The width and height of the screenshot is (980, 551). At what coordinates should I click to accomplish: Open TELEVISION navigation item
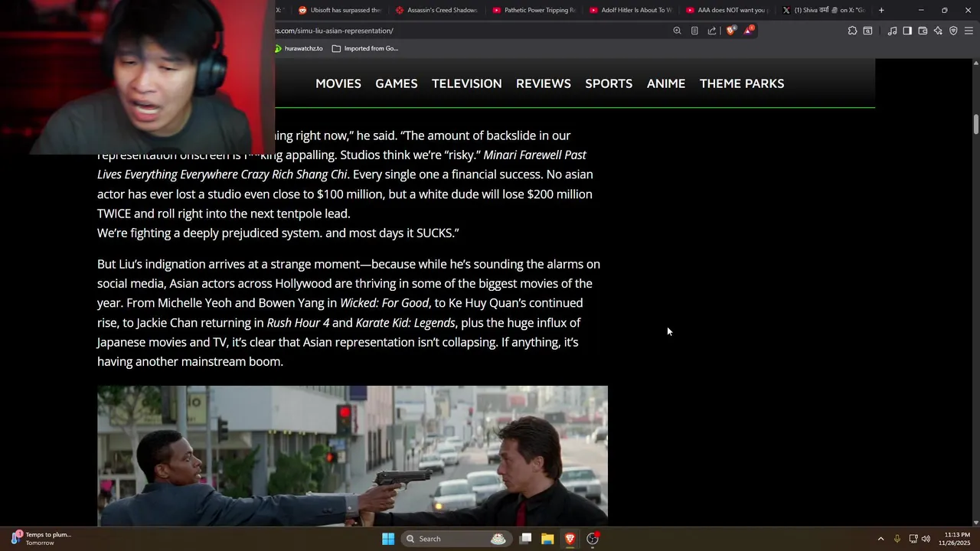[467, 83]
